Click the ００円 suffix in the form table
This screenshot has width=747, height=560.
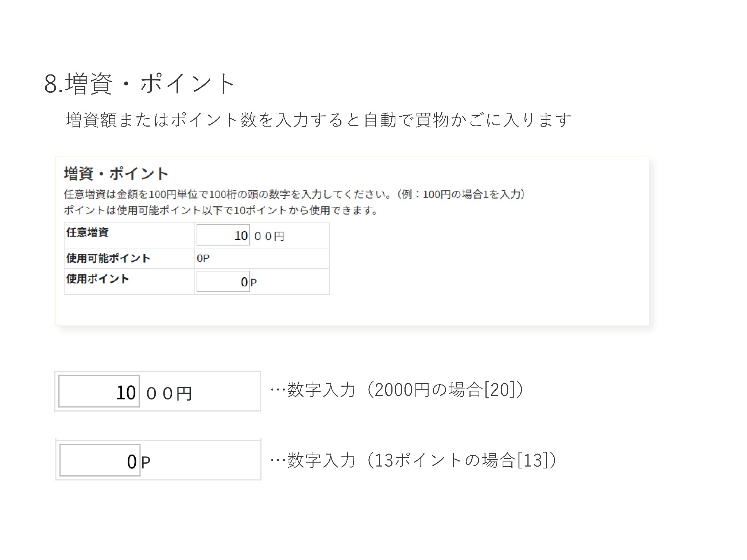(269, 236)
